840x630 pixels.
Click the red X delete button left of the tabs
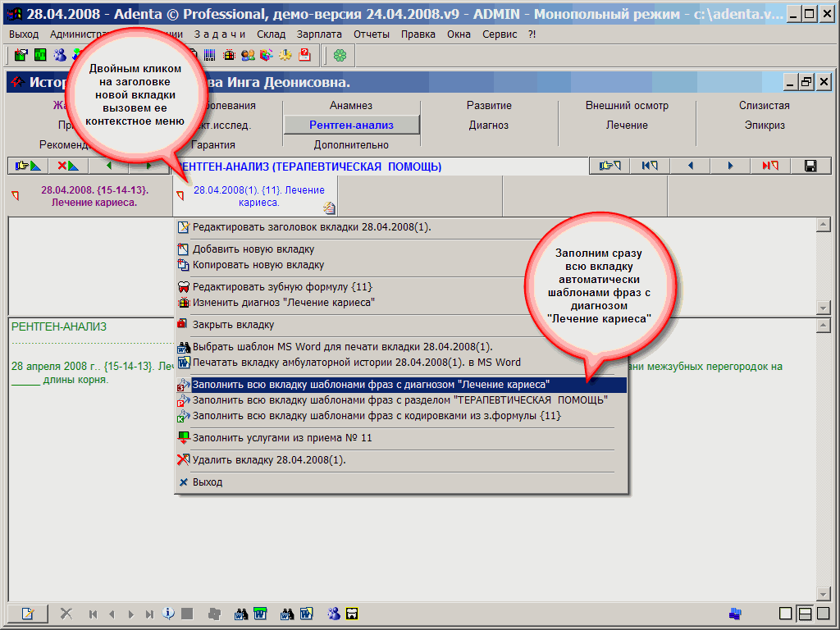67,166
